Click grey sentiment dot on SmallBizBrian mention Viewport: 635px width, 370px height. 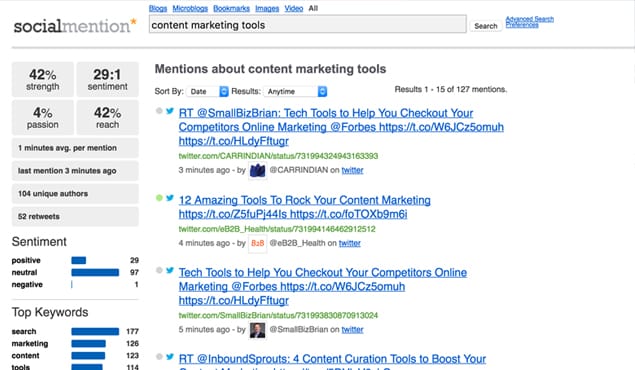(159, 270)
